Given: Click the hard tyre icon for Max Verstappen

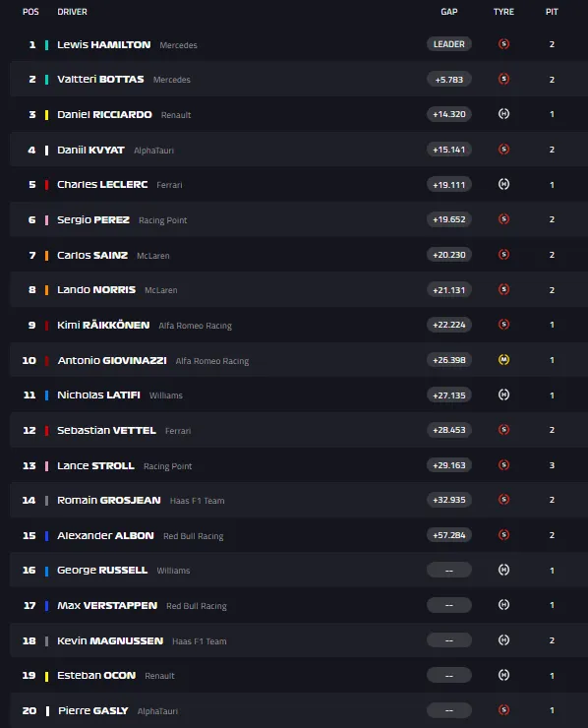Looking at the screenshot, I should point(503,605).
